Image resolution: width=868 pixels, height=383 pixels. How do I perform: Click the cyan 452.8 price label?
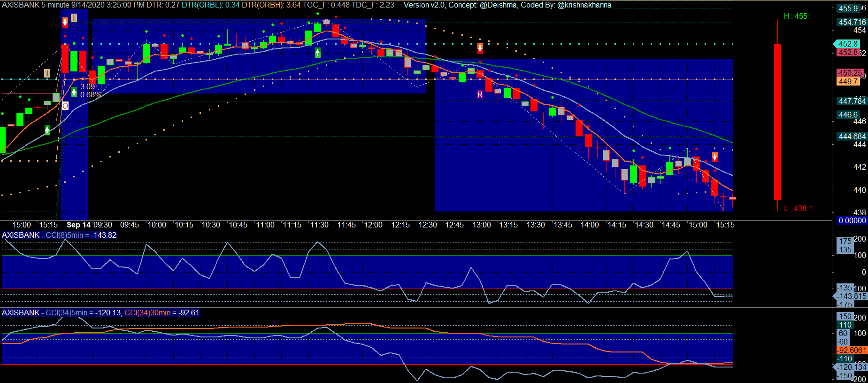(x=848, y=44)
